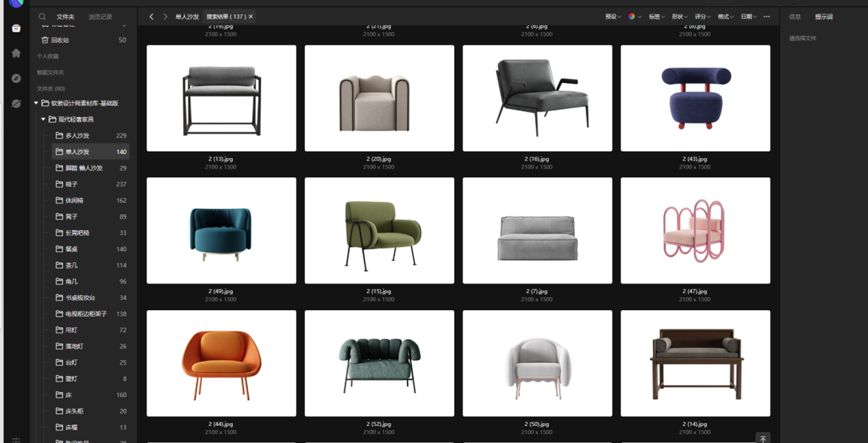
Task: Open the 预设 preset dropdown
Action: 612,16
